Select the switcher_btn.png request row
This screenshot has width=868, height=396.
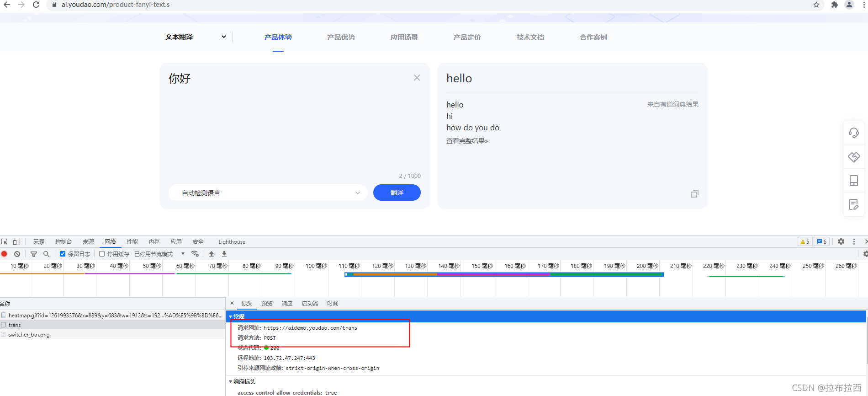click(x=113, y=334)
